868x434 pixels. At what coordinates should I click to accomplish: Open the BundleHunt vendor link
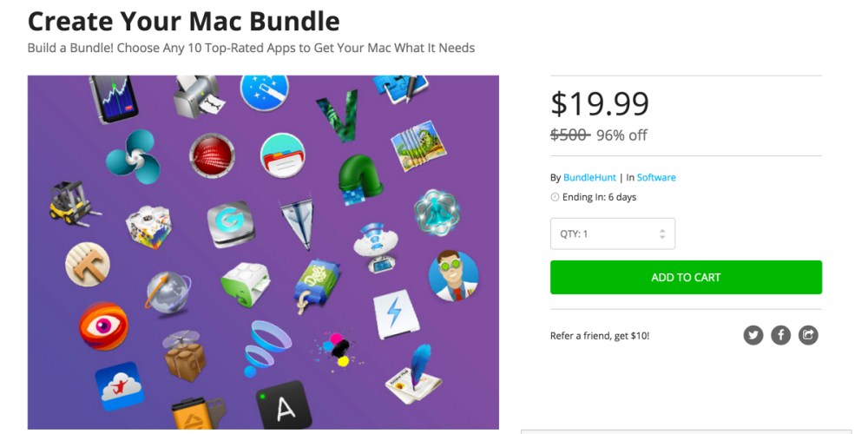click(589, 178)
